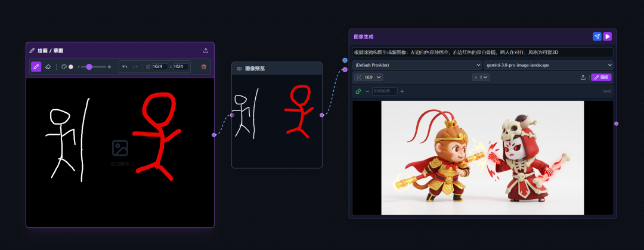Screen dimensions: 644x250
Task: Open the image count x 1 dropdown
Action: (481, 78)
